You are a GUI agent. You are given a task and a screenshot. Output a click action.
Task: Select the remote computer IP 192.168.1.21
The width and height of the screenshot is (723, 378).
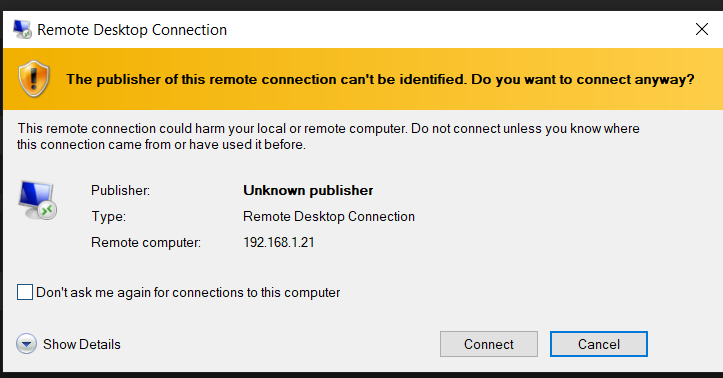pyautogui.click(x=279, y=242)
